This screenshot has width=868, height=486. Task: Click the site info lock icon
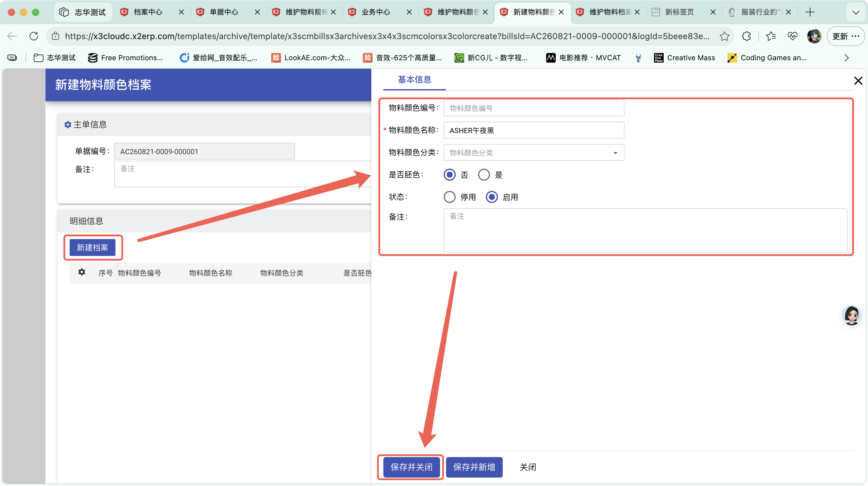pos(55,36)
